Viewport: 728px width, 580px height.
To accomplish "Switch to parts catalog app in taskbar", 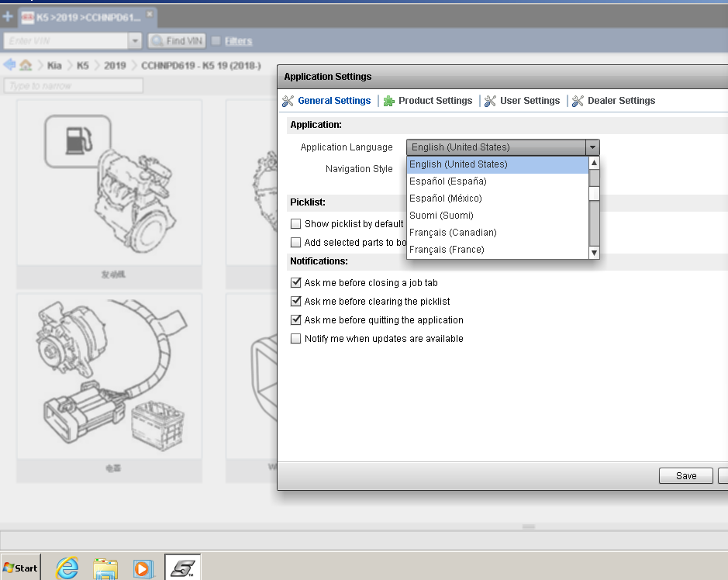I will coord(182,568).
